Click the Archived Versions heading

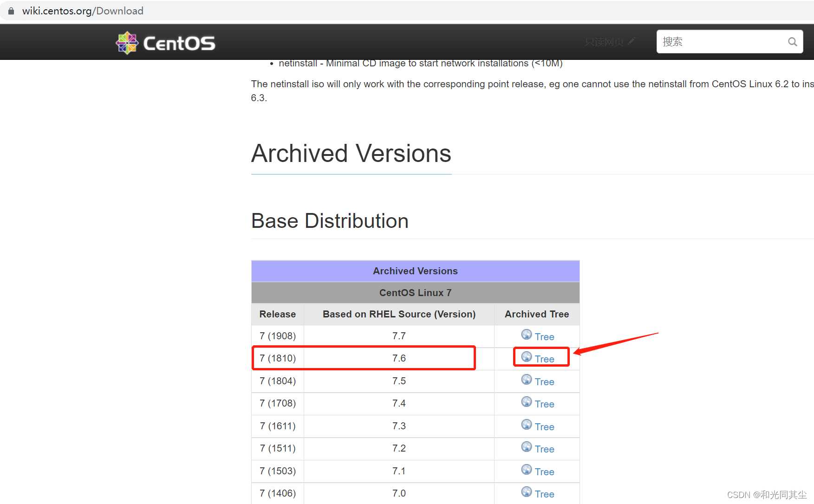351,154
